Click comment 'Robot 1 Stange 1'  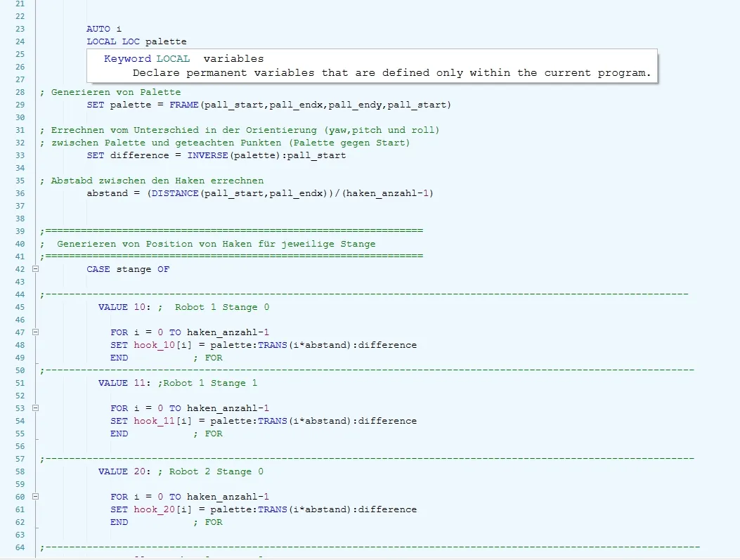click(211, 383)
